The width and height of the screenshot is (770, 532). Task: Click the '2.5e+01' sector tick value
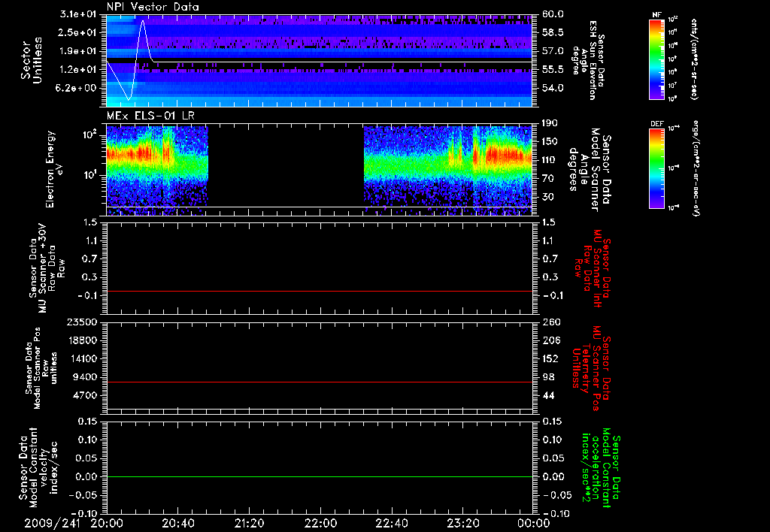point(78,32)
